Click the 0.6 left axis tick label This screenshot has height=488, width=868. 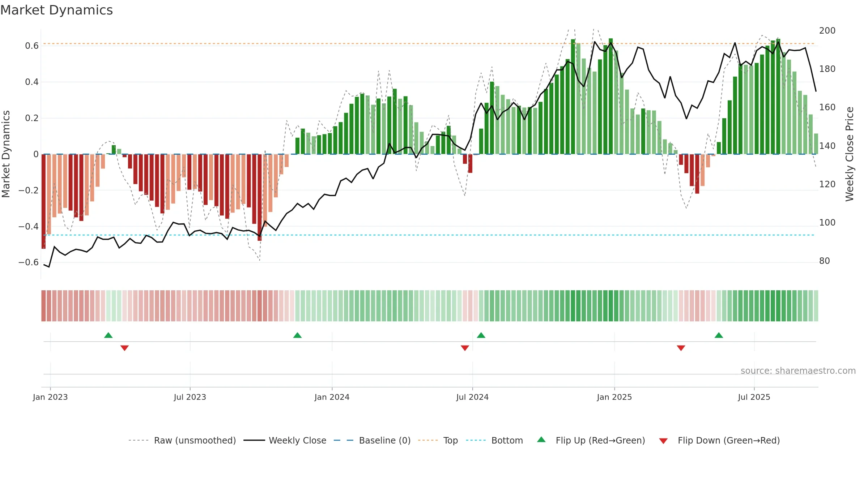32,46
